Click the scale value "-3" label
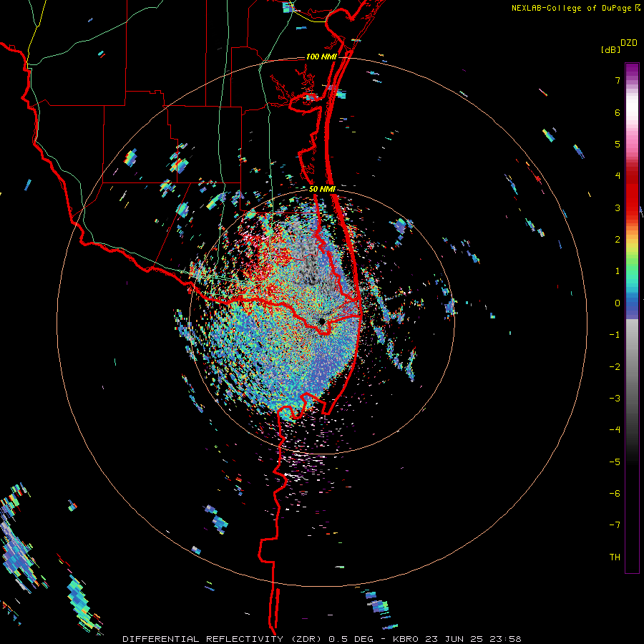 [x=615, y=399]
